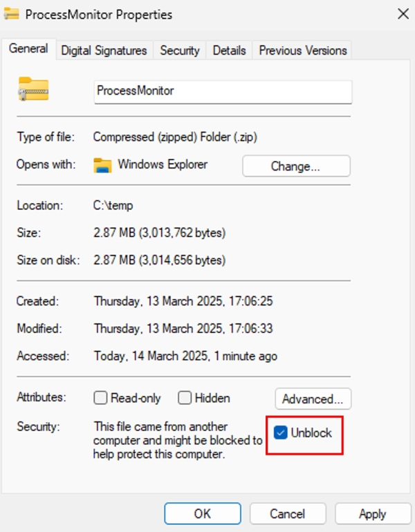
Task: Confirm the dialog with OK
Action: [203, 513]
